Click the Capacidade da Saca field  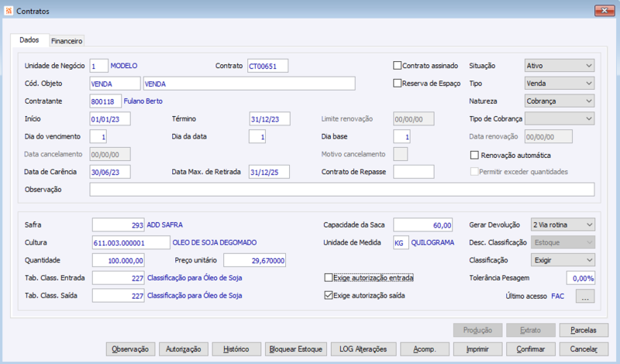(423, 225)
